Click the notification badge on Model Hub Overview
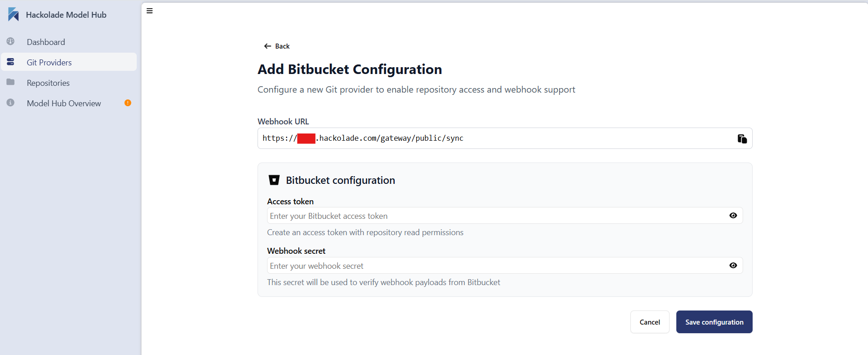Screen dimensions: 868x355 128,103
